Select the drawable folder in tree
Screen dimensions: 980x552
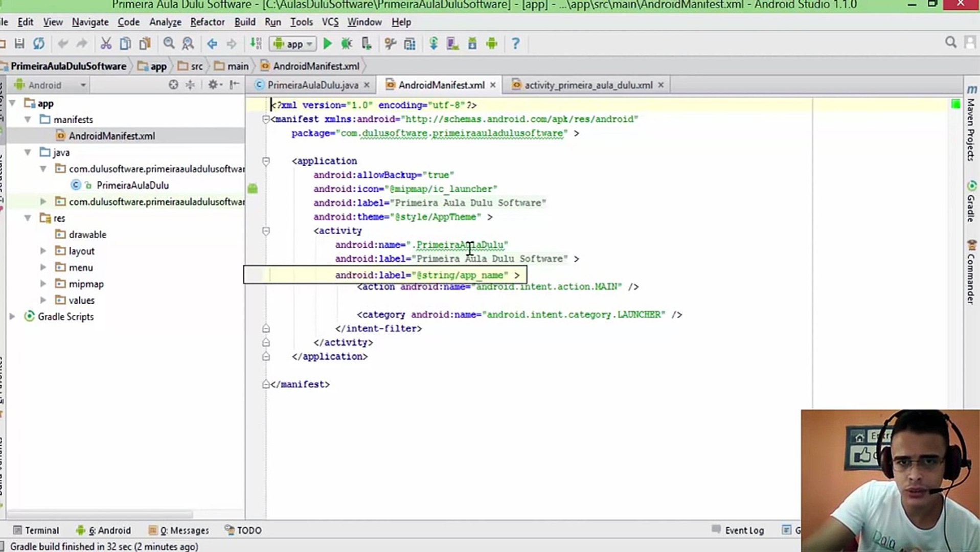[x=87, y=235]
